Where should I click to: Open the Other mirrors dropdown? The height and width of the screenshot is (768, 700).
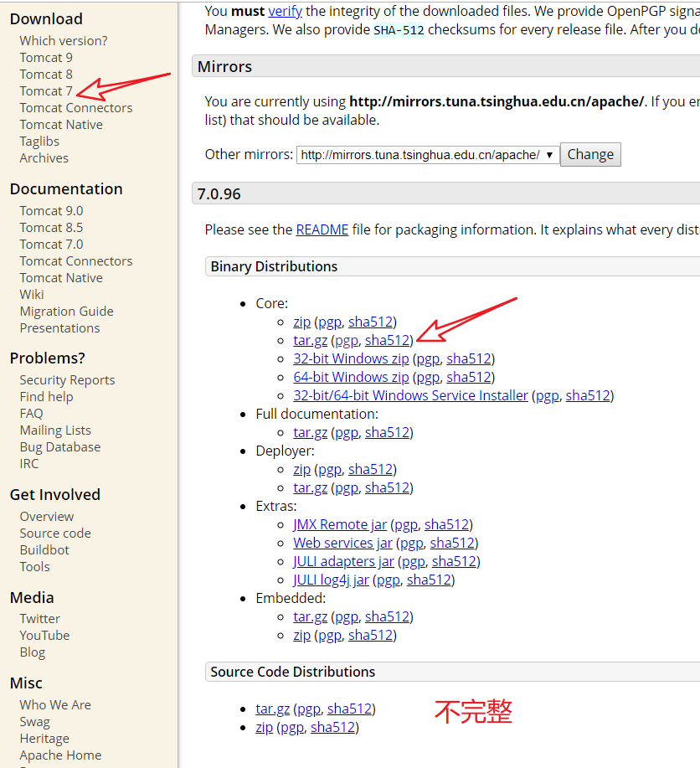[428, 155]
